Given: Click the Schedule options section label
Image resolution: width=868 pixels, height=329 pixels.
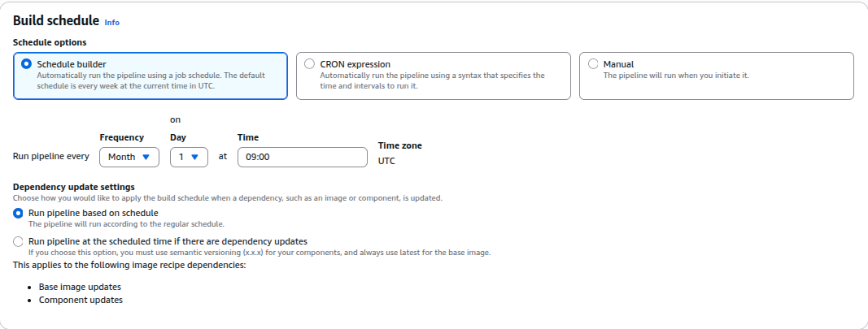Looking at the screenshot, I should [50, 42].
